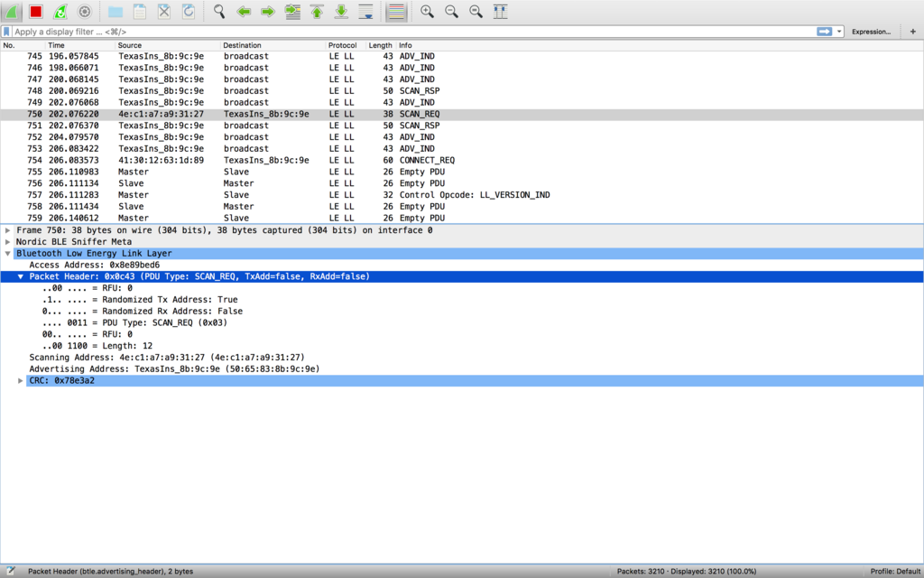Go forward to next packet arrow

[267, 12]
